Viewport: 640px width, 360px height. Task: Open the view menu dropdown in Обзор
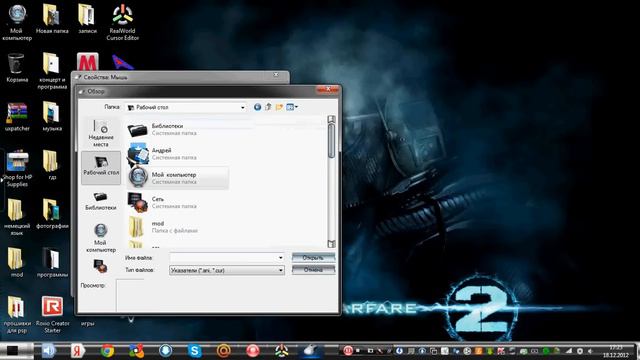[292, 107]
